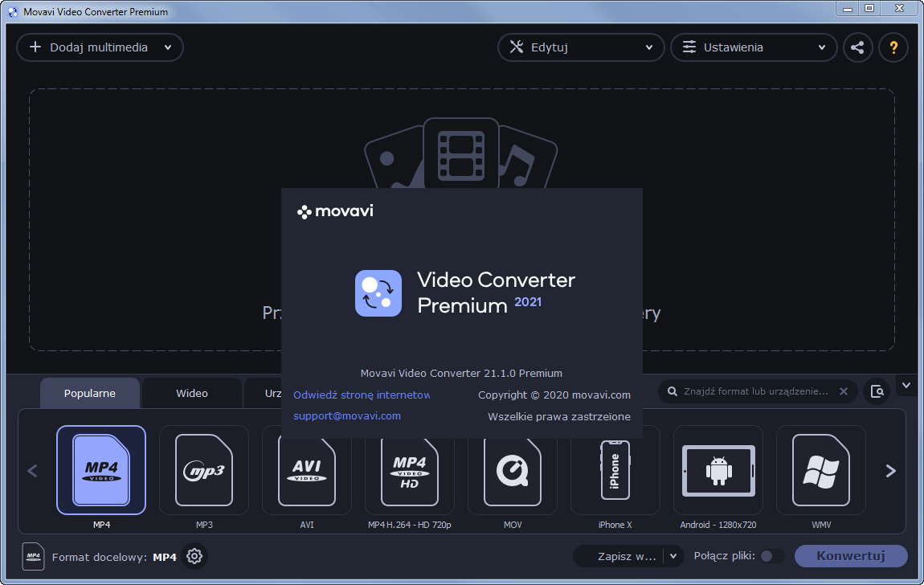Click the device detection icon beside search
The height and width of the screenshot is (585, 924).
coord(877,391)
